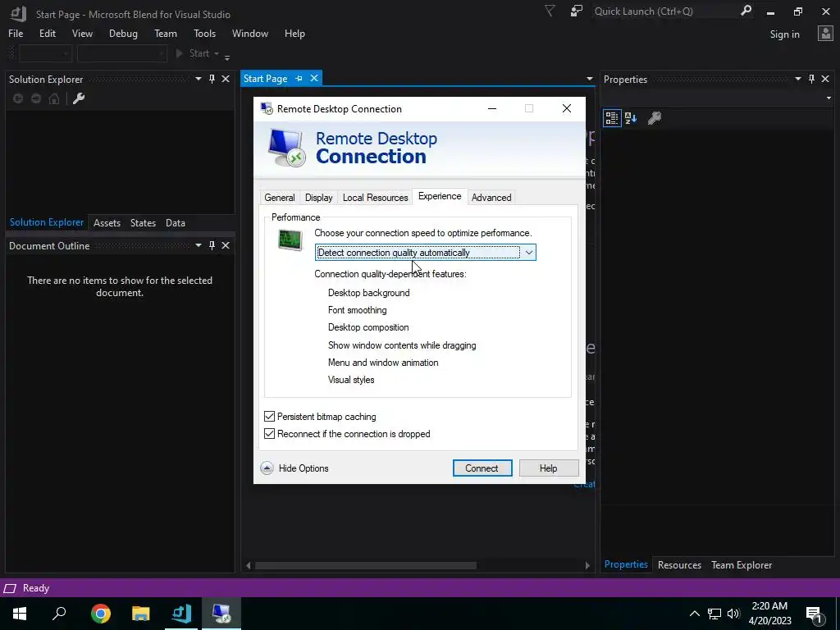Pin the Solution Explorer panel
The width and height of the screenshot is (840, 630).
tap(212, 79)
